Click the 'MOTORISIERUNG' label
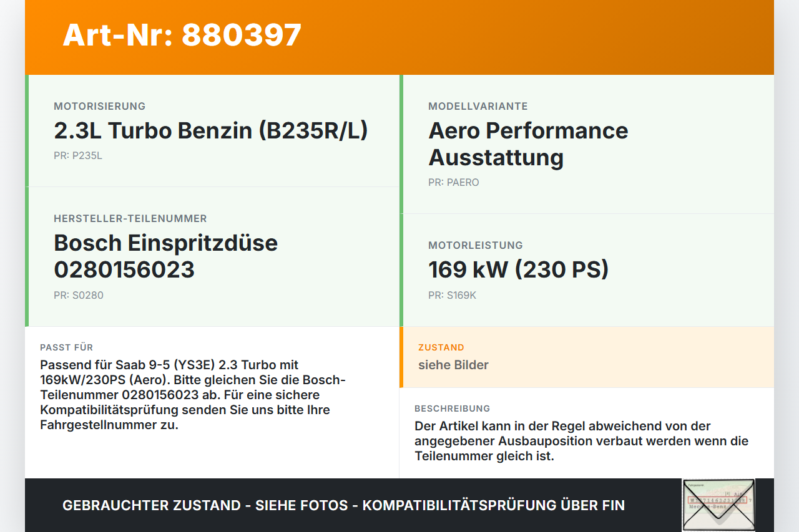Screen dimensions: 799x532 pyautogui.click(x=100, y=106)
